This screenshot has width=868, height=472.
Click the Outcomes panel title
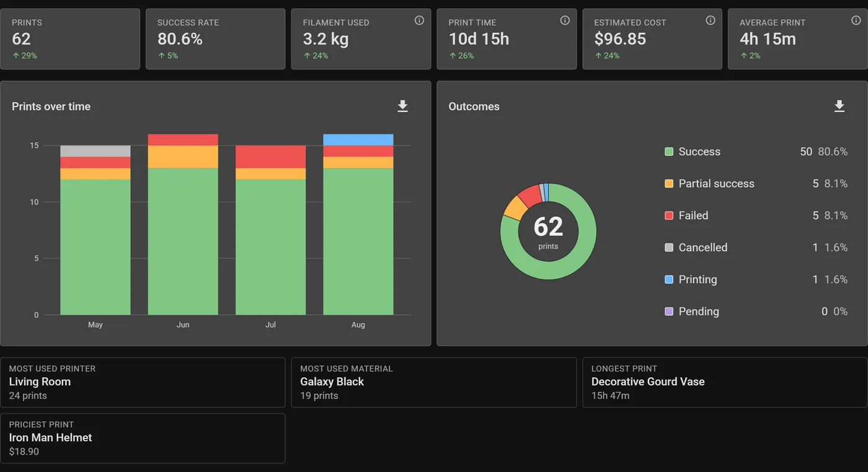click(474, 107)
